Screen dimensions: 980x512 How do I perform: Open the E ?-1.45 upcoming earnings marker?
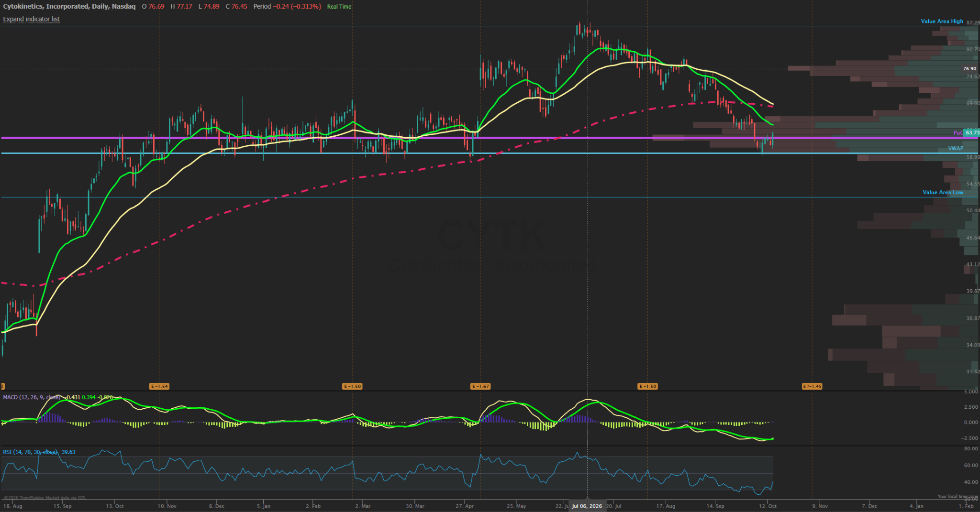(x=812, y=386)
